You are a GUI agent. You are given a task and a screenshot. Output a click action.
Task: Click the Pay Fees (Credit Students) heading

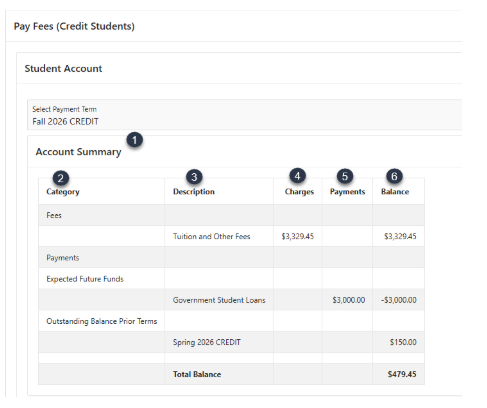74,26
